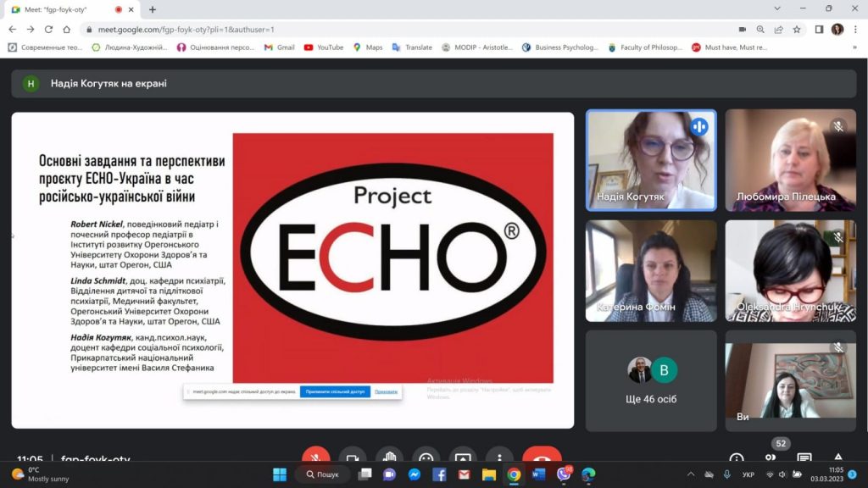Open the meeting chat panel

804,458
